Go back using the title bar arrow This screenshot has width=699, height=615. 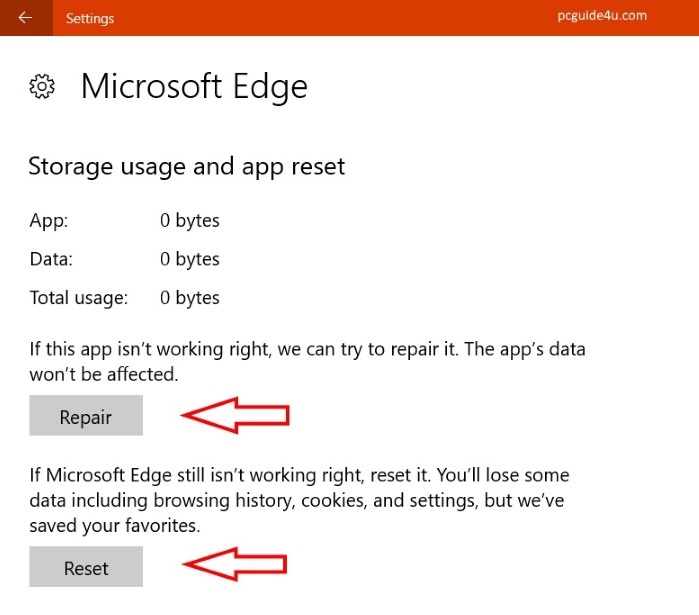(x=25, y=18)
